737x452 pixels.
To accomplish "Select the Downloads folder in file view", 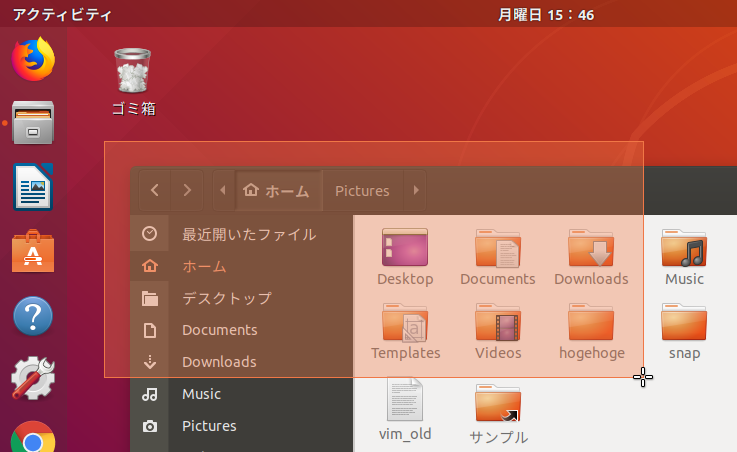I will point(591,257).
